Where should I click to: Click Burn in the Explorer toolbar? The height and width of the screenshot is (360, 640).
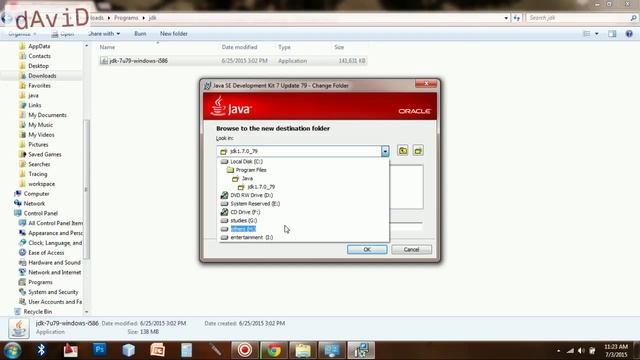click(x=140, y=34)
